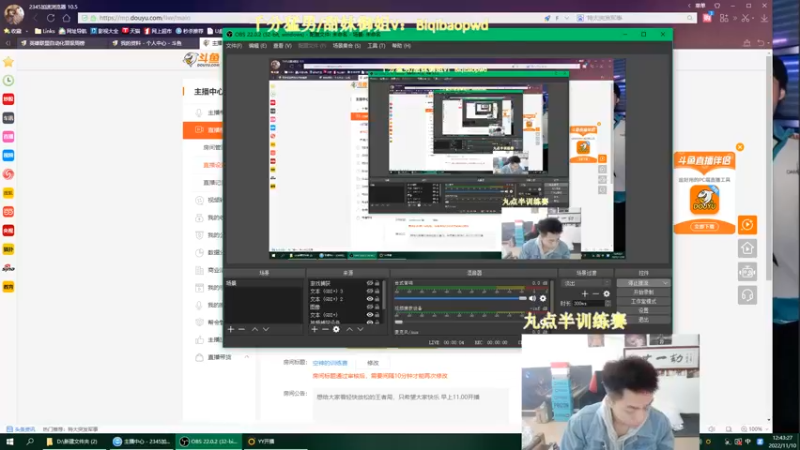The width and height of the screenshot is (800, 450).
Task: Open source properties gear in the Sources panel
Action: point(336,330)
